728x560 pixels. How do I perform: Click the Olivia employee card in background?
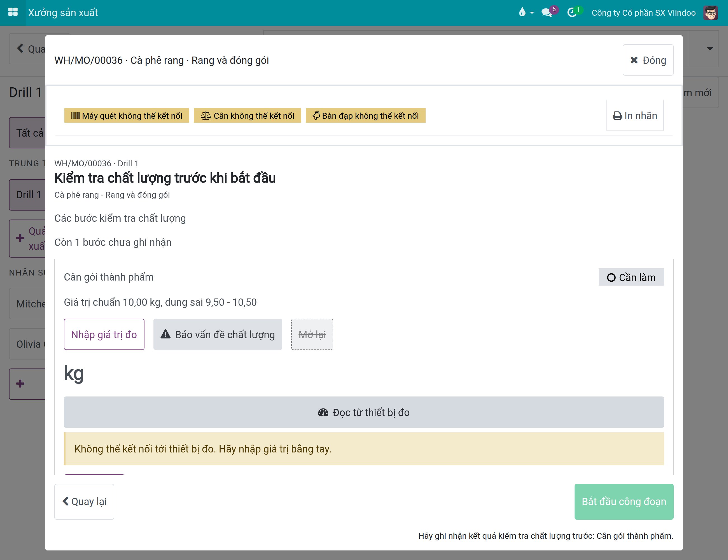coord(27,344)
